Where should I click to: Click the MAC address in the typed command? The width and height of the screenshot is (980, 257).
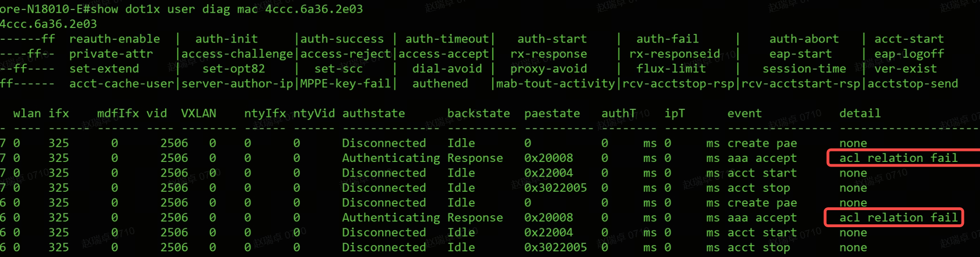314,9
